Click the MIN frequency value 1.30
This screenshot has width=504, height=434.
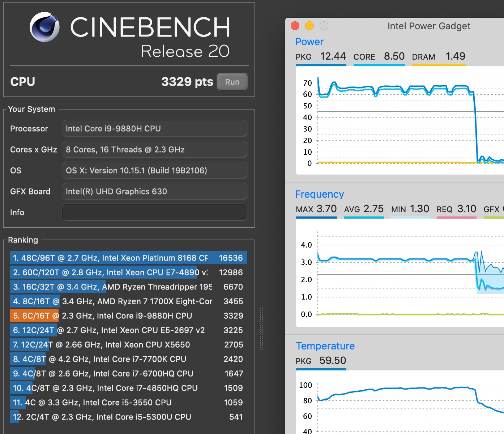click(420, 209)
